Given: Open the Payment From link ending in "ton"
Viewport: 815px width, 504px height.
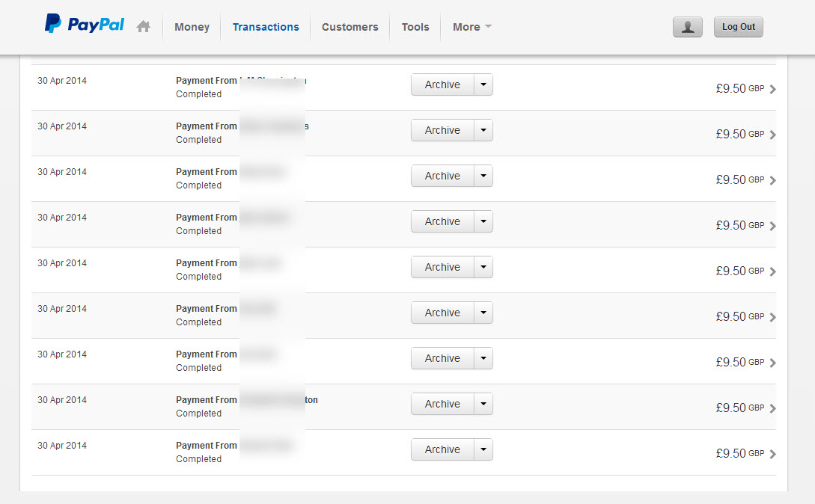Looking at the screenshot, I should (x=247, y=400).
